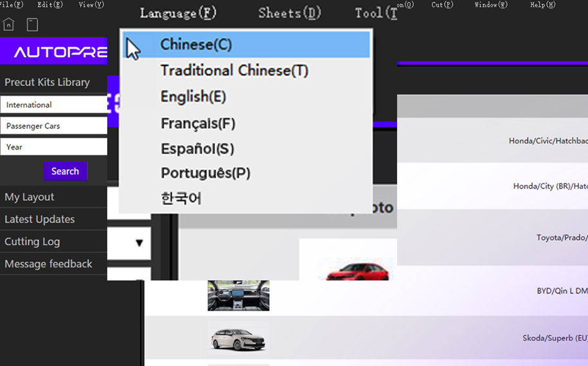Go to My Layout in sidebar
The image size is (588, 366).
click(x=30, y=197)
